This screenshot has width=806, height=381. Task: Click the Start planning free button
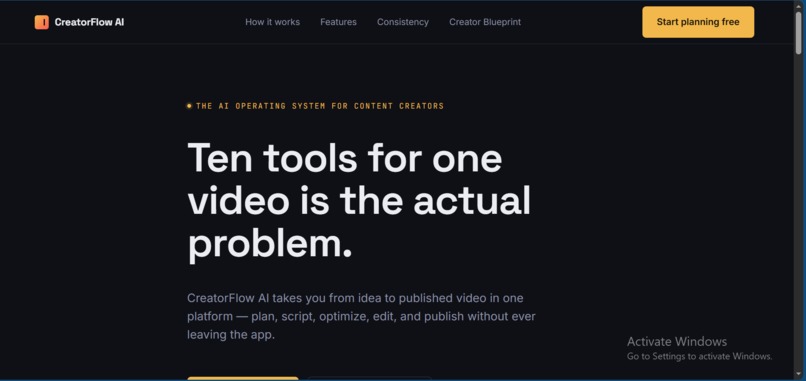(698, 22)
